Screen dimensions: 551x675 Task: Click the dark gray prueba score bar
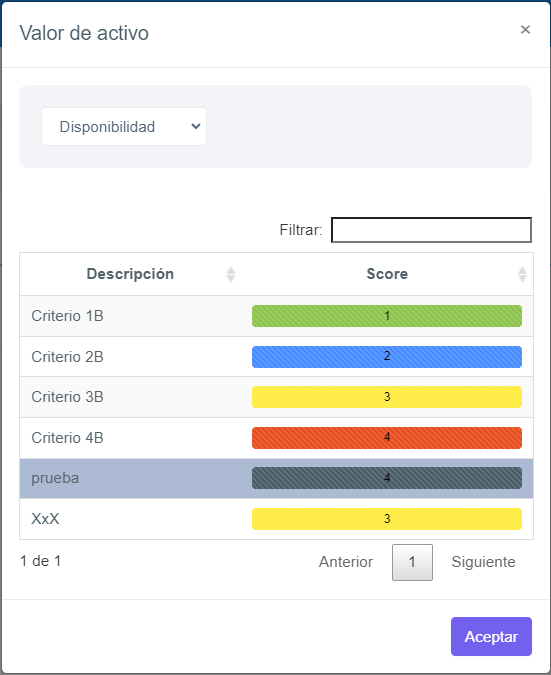tap(387, 478)
